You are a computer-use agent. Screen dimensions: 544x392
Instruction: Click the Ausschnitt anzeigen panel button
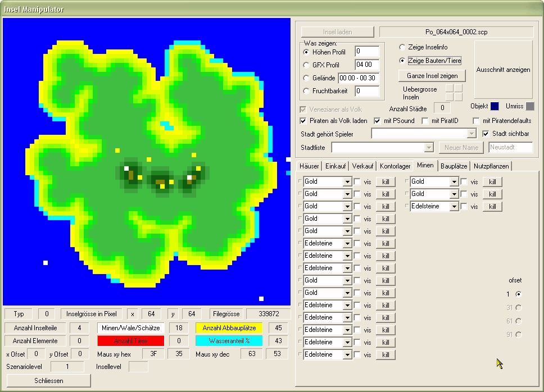(x=503, y=70)
